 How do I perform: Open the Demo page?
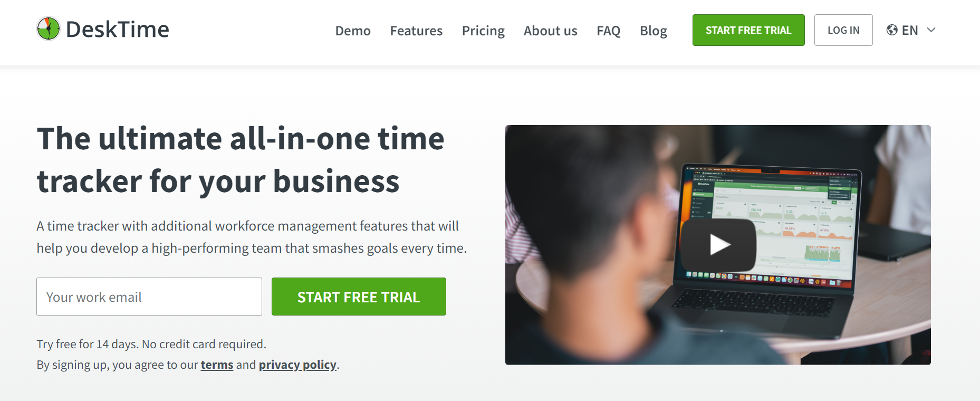pos(353,31)
